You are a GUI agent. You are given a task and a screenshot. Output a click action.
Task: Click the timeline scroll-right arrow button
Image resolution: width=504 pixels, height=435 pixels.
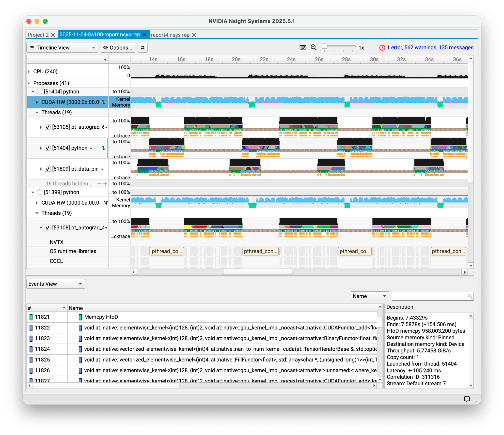pyautogui.click(x=464, y=272)
